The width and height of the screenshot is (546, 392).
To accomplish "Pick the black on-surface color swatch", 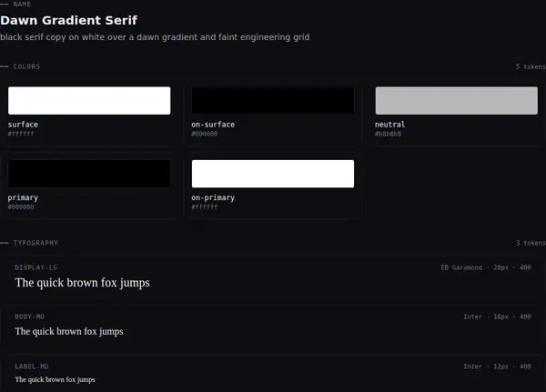I will pos(273,101).
